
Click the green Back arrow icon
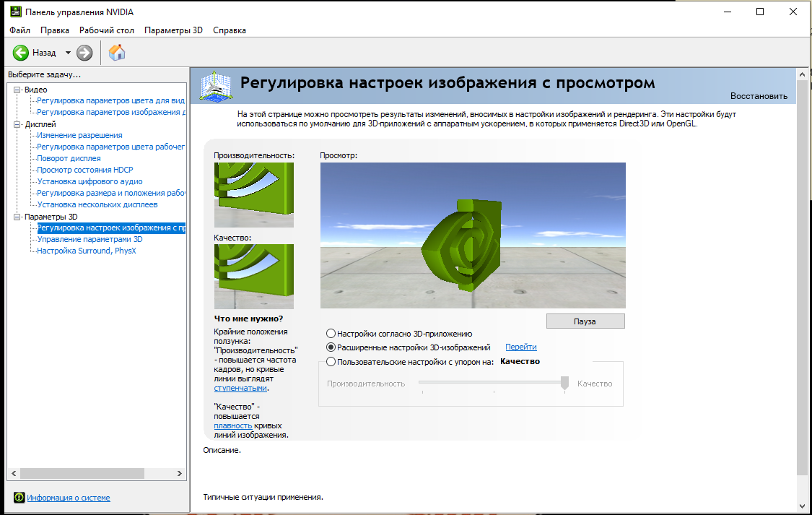pos(21,52)
